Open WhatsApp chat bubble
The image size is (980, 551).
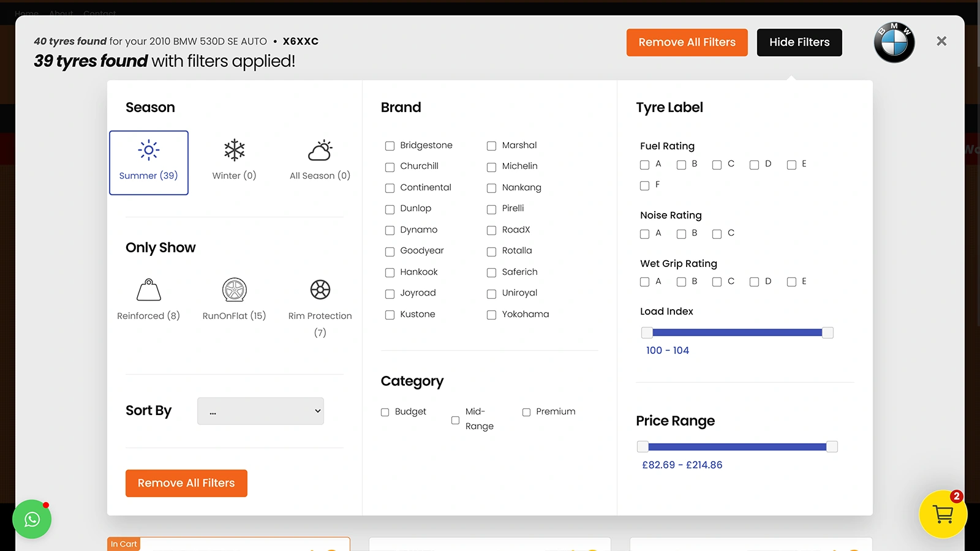(32, 519)
